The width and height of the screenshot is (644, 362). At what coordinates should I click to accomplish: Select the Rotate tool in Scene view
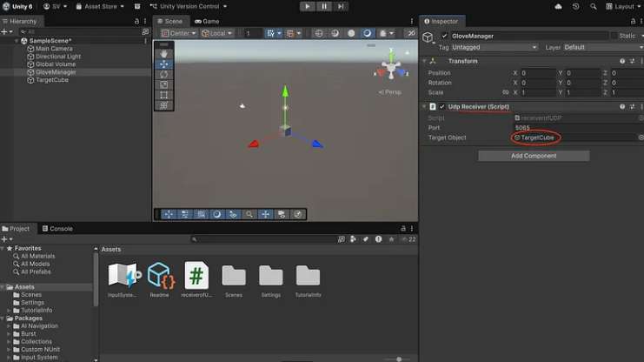point(164,75)
